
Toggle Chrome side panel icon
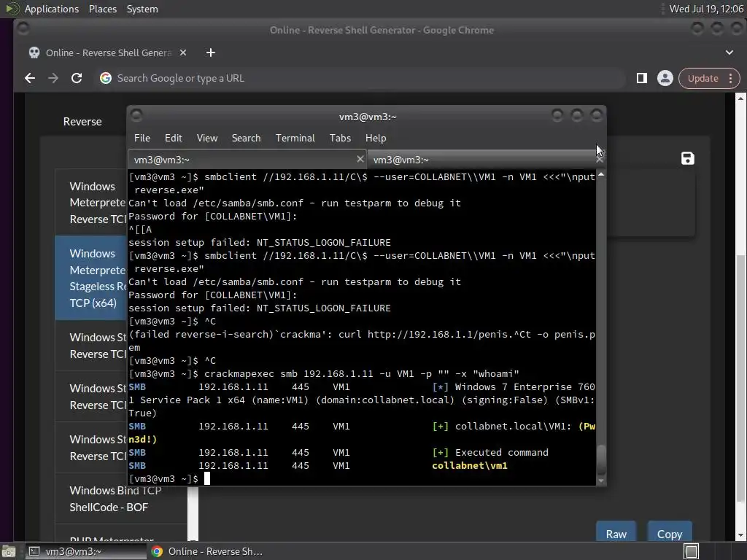click(642, 78)
